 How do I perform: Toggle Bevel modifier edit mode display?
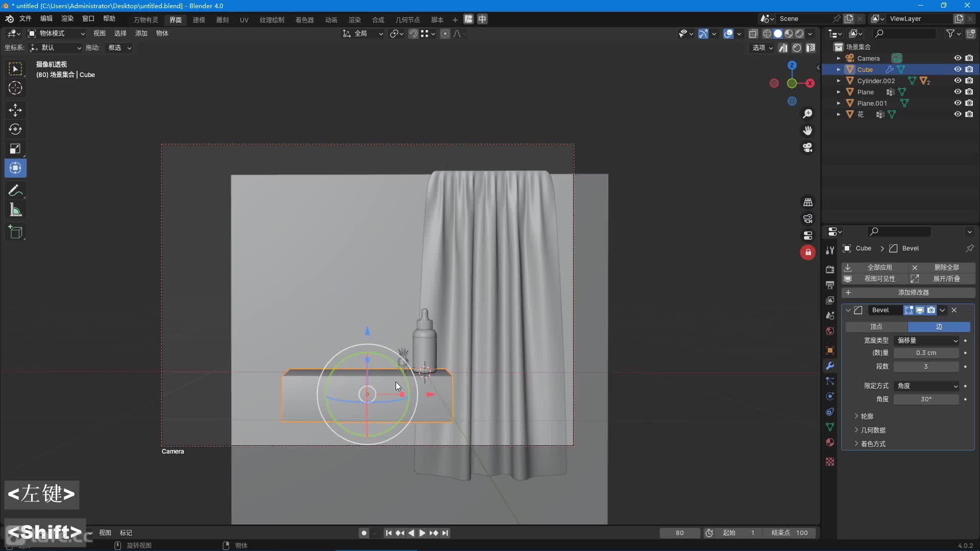[x=909, y=310]
